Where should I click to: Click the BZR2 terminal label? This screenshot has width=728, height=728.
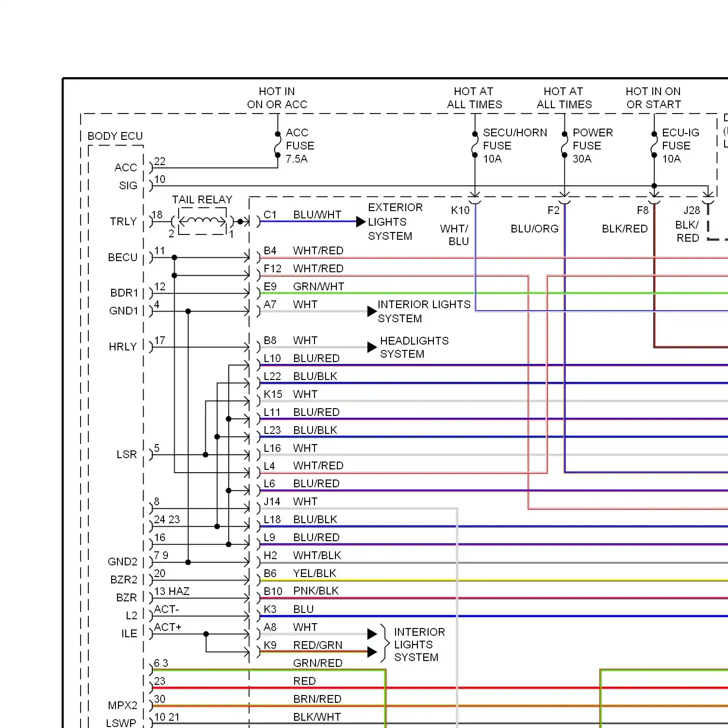(x=124, y=580)
